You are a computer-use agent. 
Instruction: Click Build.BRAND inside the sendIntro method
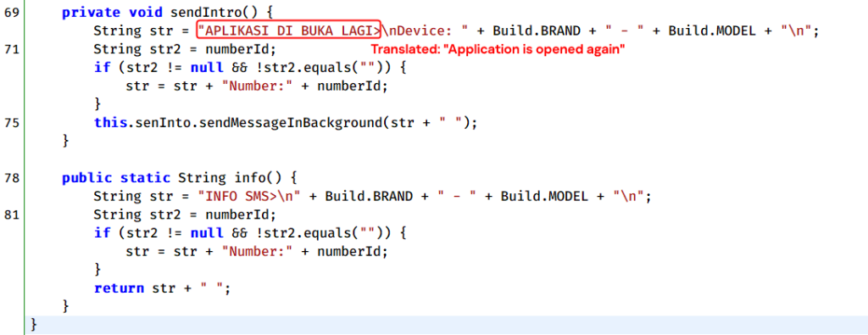click(x=537, y=31)
